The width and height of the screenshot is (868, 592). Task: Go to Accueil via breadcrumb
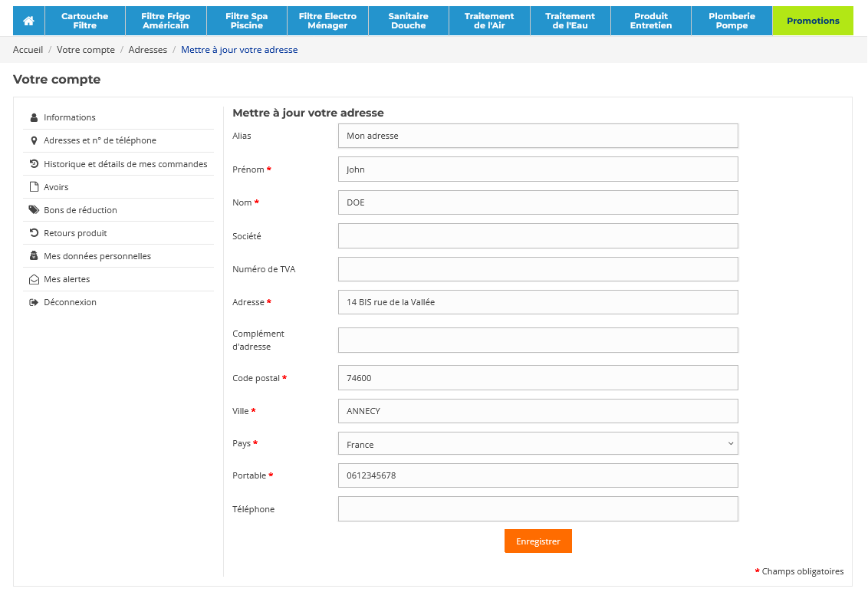(x=28, y=50)
